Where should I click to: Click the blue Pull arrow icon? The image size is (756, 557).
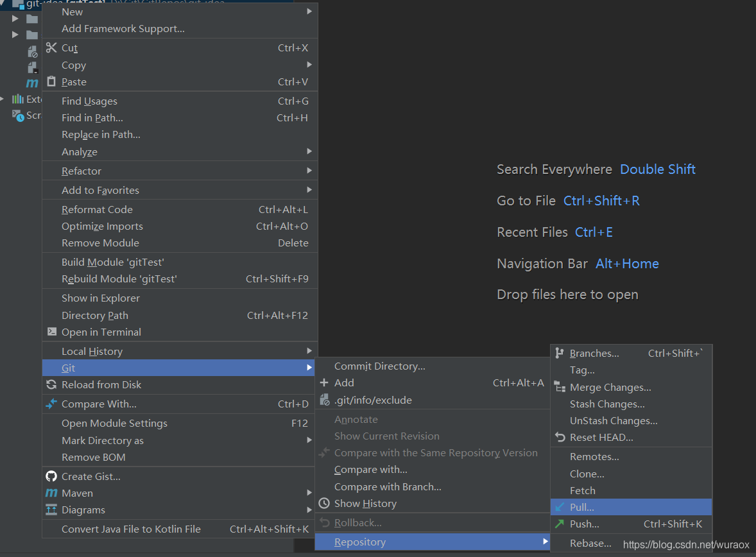coord(560,507)
